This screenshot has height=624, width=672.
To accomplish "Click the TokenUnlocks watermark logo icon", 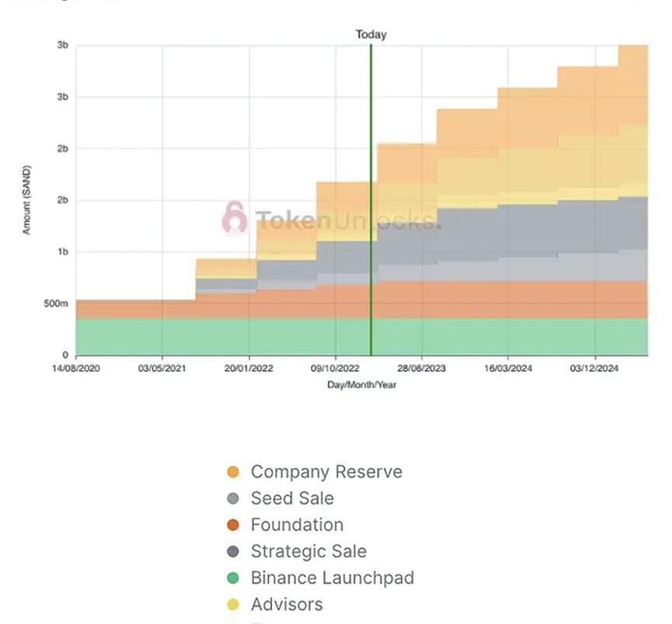I will (235, 218).
